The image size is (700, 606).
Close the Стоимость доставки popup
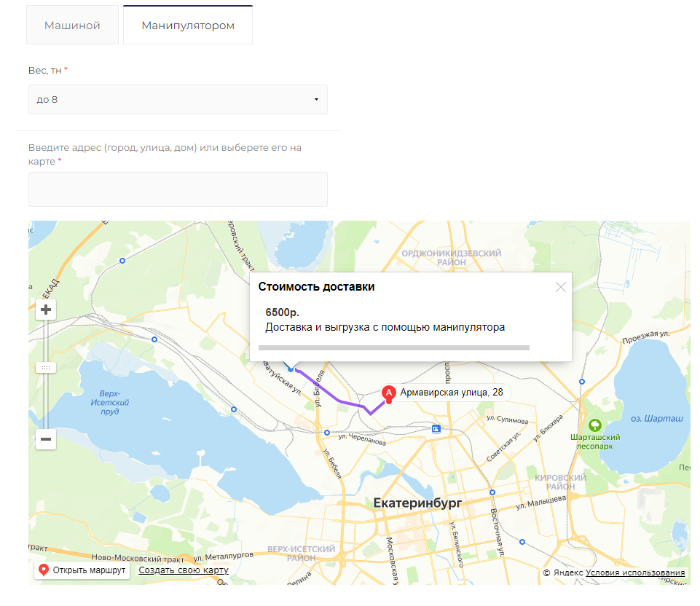[x=560, y=287]
